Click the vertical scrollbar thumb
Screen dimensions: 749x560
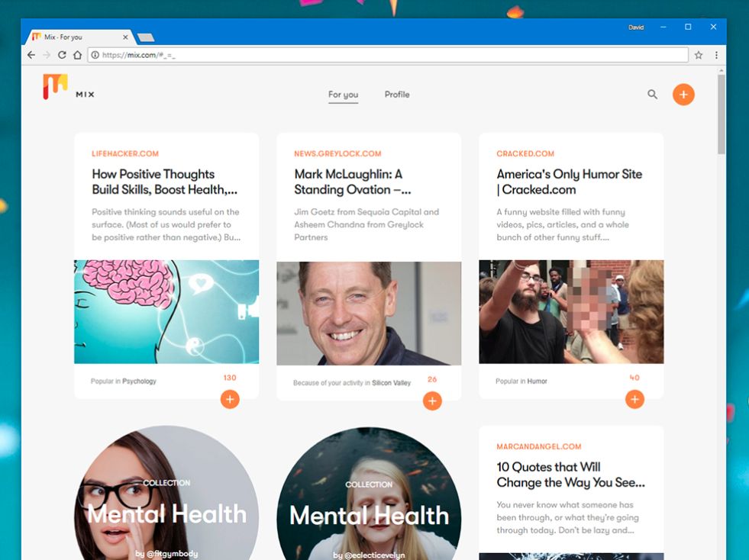coord(722,114)
